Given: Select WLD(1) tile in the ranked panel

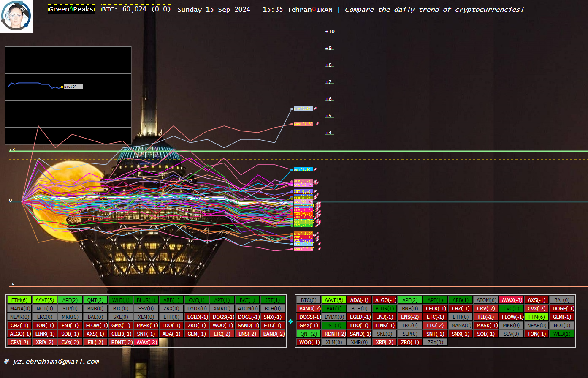Looking at the screenshot, I should (121, 300).
